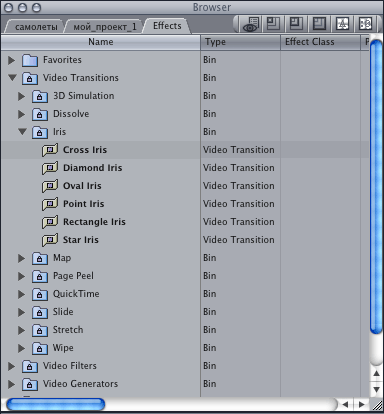Screen dimensions: 384x414
Task: Click the QuickTime bin name
Action: coord(76,294)
